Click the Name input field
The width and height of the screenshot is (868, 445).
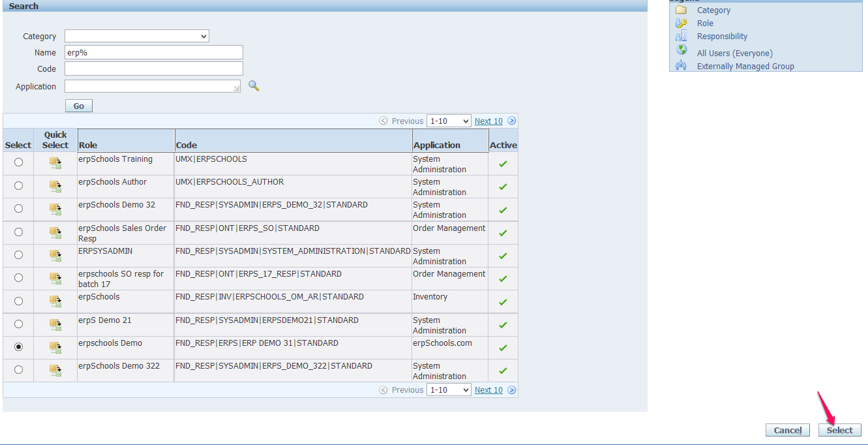(x=154, y=52)
